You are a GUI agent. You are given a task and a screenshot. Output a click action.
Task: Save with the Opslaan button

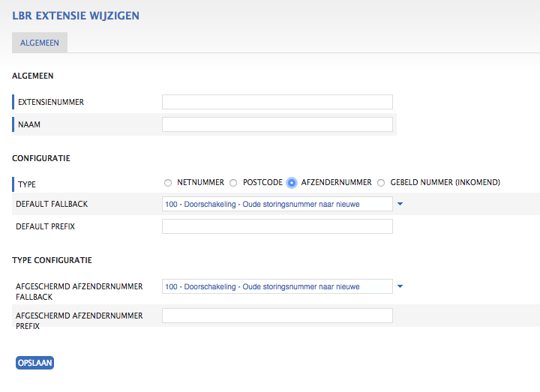coord(34,363)
